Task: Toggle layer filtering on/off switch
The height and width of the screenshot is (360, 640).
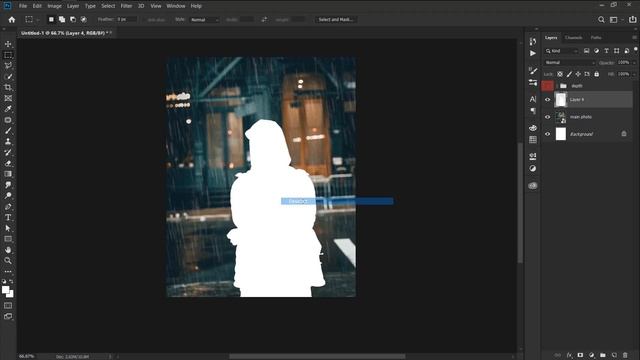Action: pos(636,49)
